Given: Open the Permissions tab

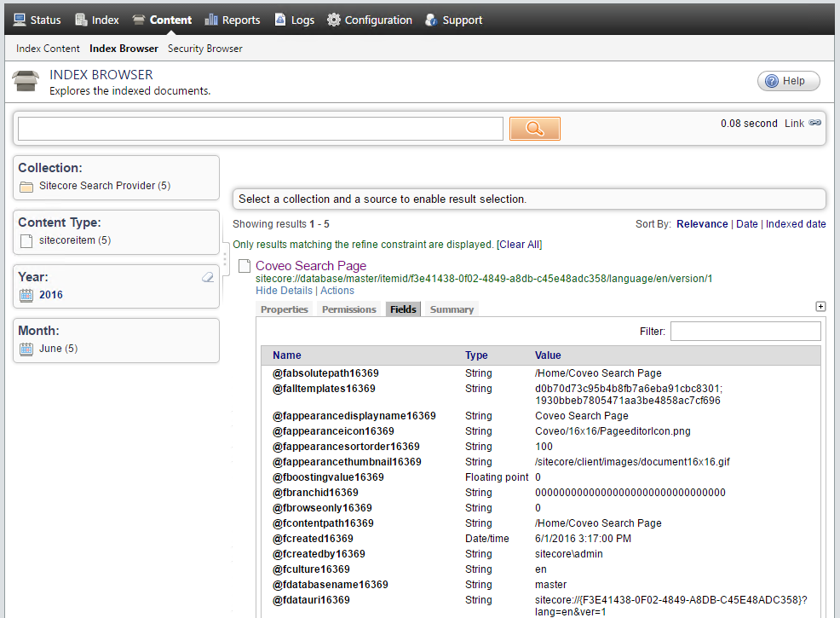Looking at the screenshot, I should pyautogui.click(x=348, y=309).
